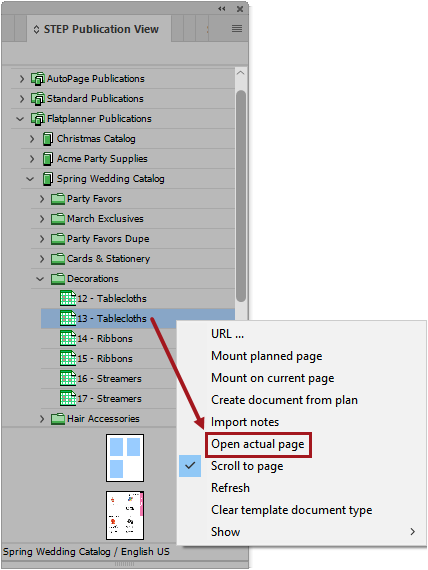Image resolution: width=428 pixels, height=570 pixels.
Task: Click the 16 - Streamers page icon
Action: click(x=68, y=378)
